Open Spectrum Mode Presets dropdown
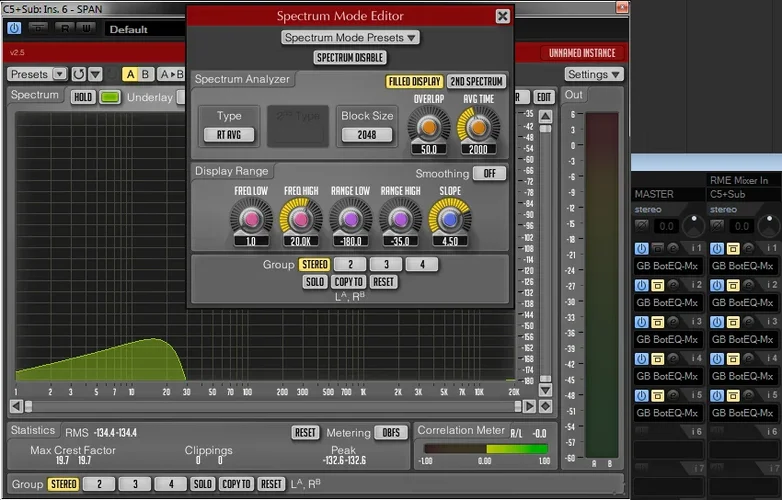The height and width of the screenshot is (500, 782). click(x=350, y=37)
